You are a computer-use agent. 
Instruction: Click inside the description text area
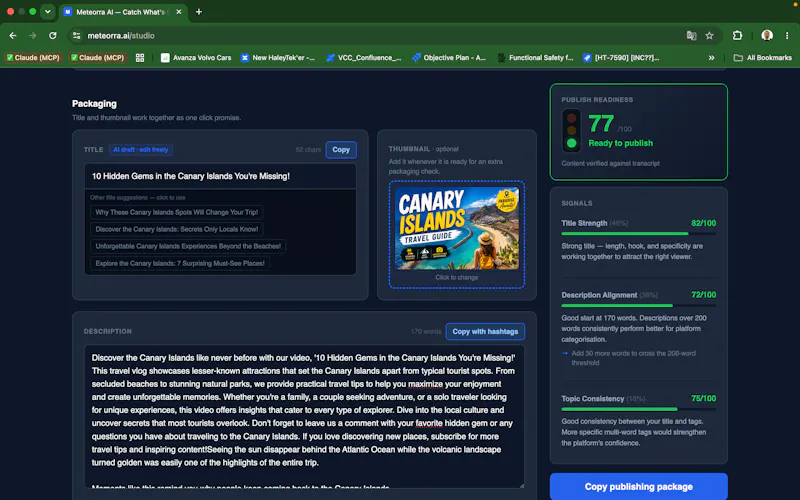[x=304, y=416]
